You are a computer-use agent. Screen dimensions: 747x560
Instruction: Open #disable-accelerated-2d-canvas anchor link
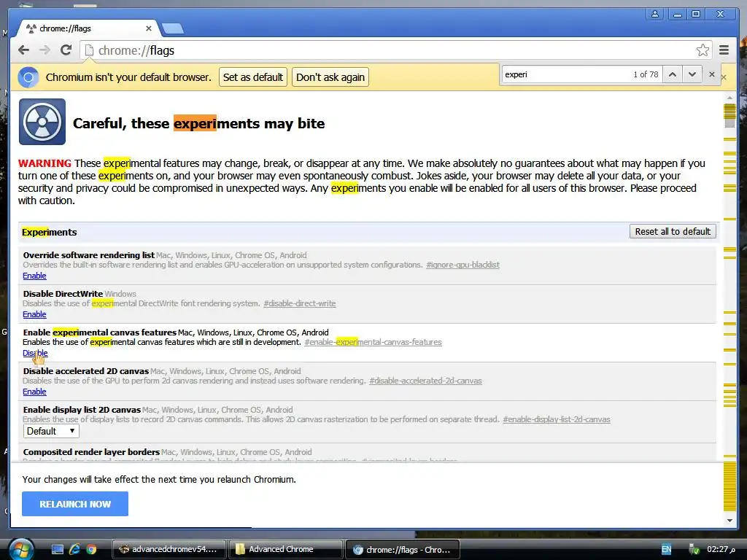point(425,381)
